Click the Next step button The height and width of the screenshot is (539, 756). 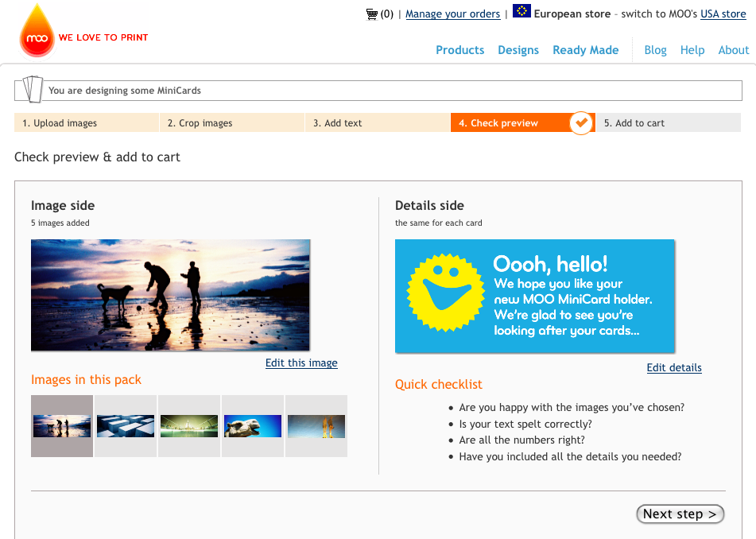[x=680, y=514]
